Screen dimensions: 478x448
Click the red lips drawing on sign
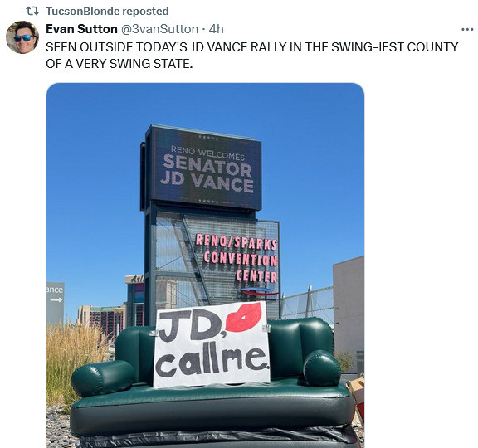(244, 318)
